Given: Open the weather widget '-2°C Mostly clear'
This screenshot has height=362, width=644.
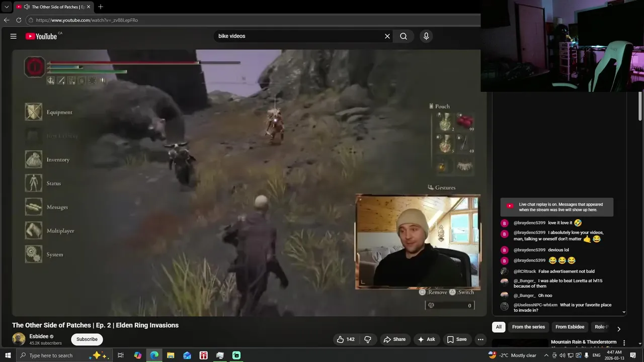Looking at the screenshot, I should pos(512,355).
